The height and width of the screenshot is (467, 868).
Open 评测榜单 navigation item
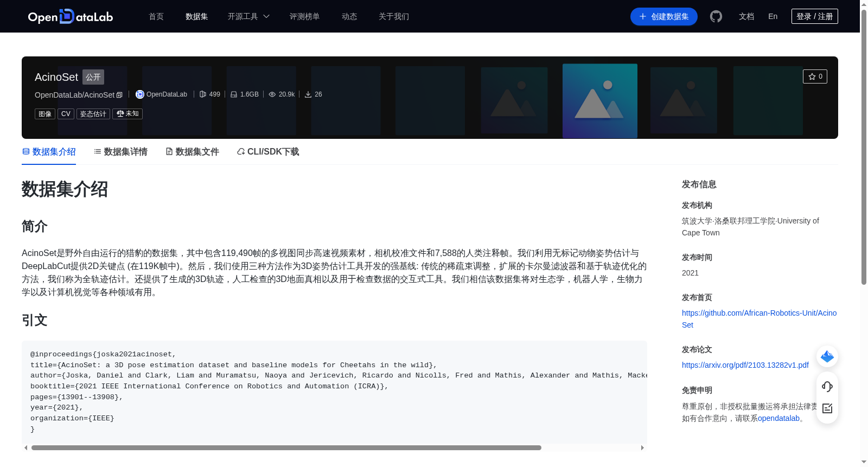coord(305,16)
